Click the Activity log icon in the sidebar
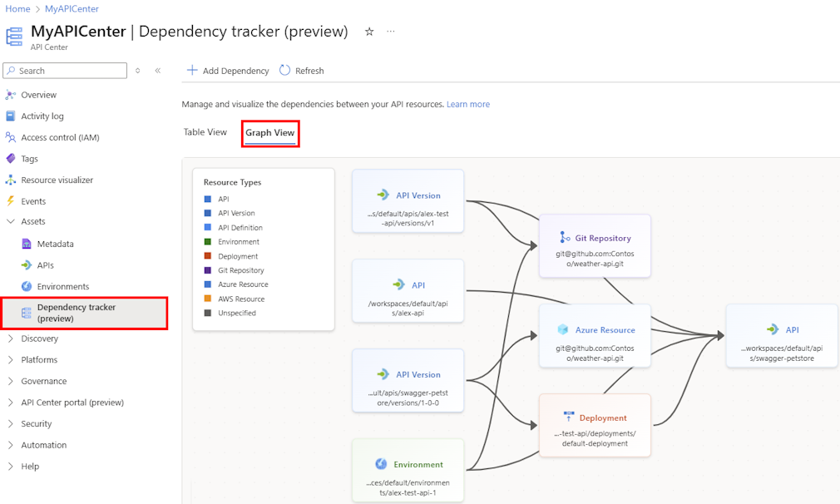The height and width of the screenshot is (504, 840). [x=10, y=116]
